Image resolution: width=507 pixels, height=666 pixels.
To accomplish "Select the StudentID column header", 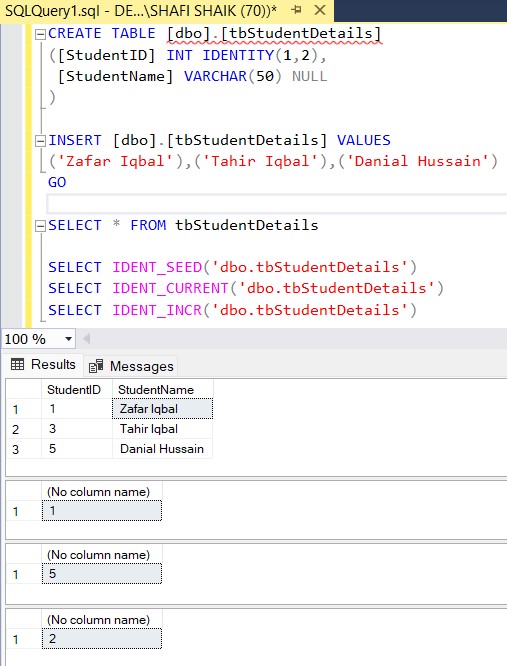I will (x=77, y=389).
